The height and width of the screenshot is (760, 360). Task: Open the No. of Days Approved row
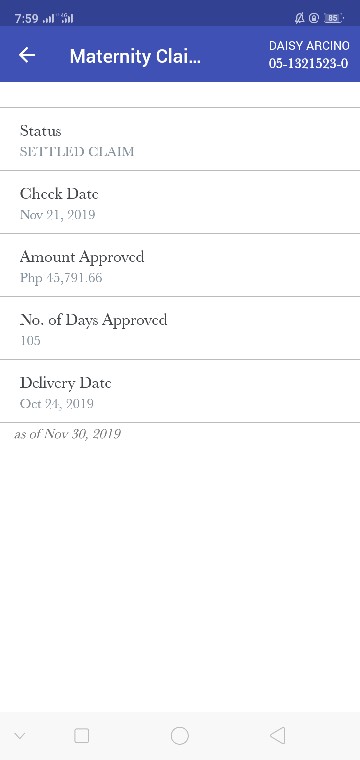point(180,328)
